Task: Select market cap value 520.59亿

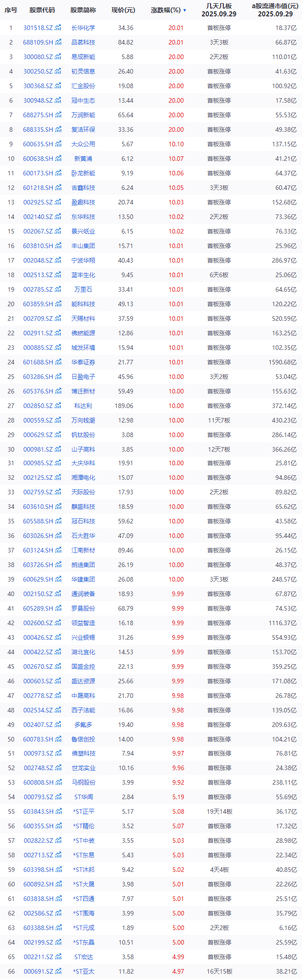Action: (284, 318)
